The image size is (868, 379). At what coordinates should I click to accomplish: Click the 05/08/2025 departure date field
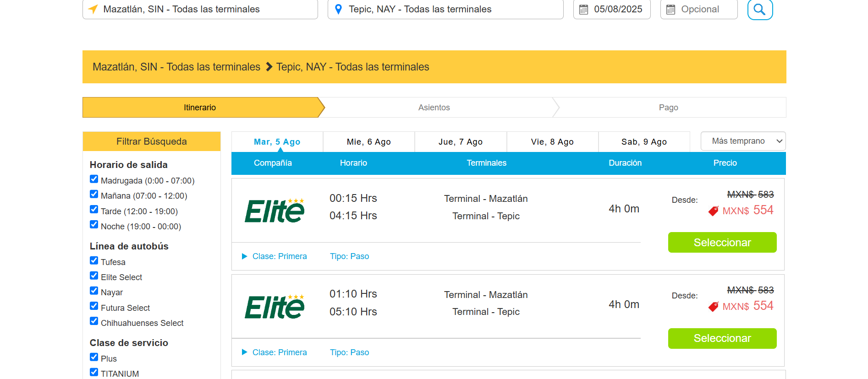click(x=612, y=9)
